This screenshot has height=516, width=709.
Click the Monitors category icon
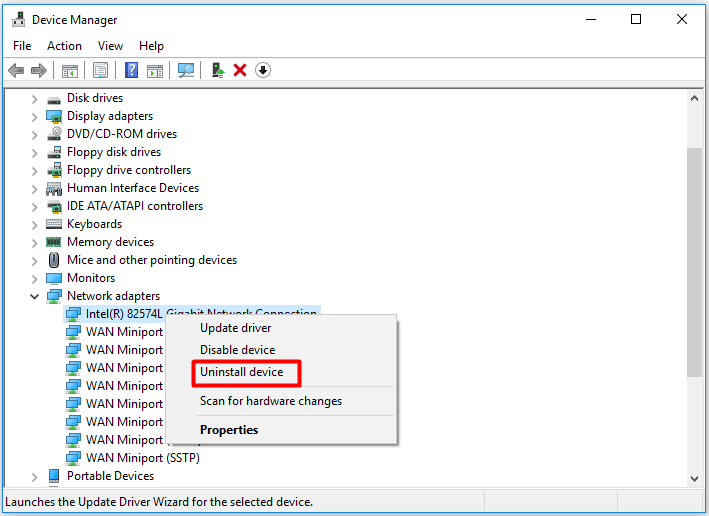54,278
